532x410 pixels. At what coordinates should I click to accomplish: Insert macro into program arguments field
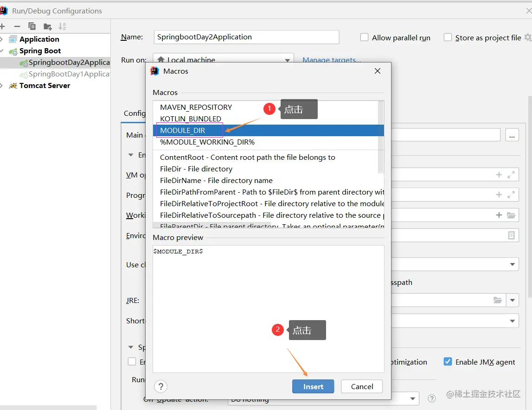pos(499,195)
